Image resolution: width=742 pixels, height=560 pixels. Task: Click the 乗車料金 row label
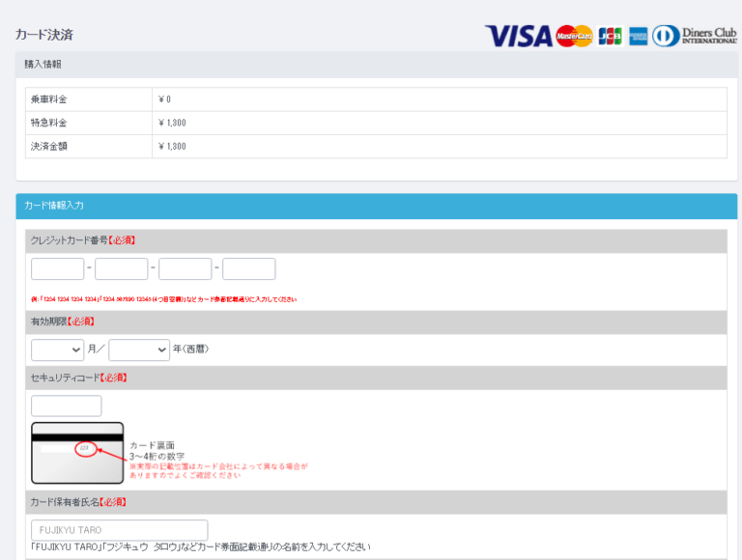[x=49, y=99]
